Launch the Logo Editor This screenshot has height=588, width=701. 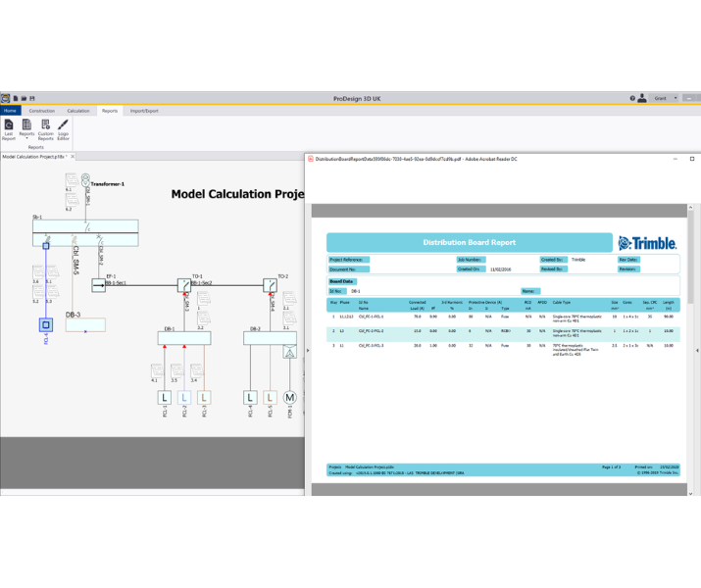tap(63, 129)
